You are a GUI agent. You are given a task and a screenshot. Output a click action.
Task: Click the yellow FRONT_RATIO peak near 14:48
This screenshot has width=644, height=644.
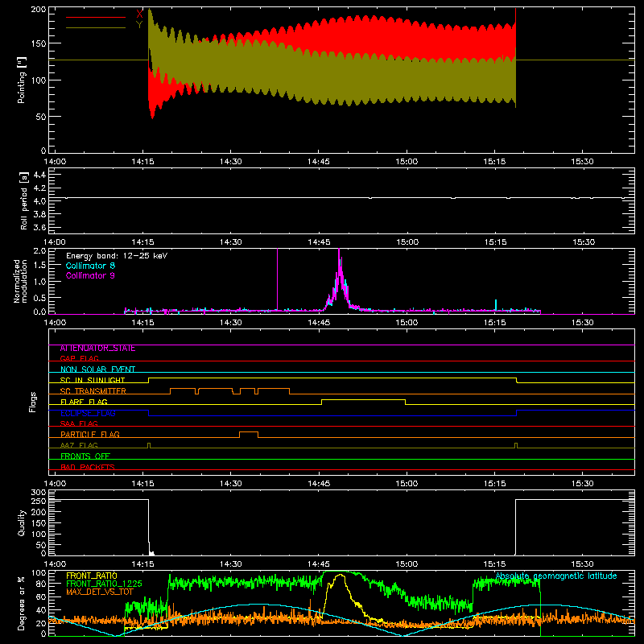[x=340, y=576]
